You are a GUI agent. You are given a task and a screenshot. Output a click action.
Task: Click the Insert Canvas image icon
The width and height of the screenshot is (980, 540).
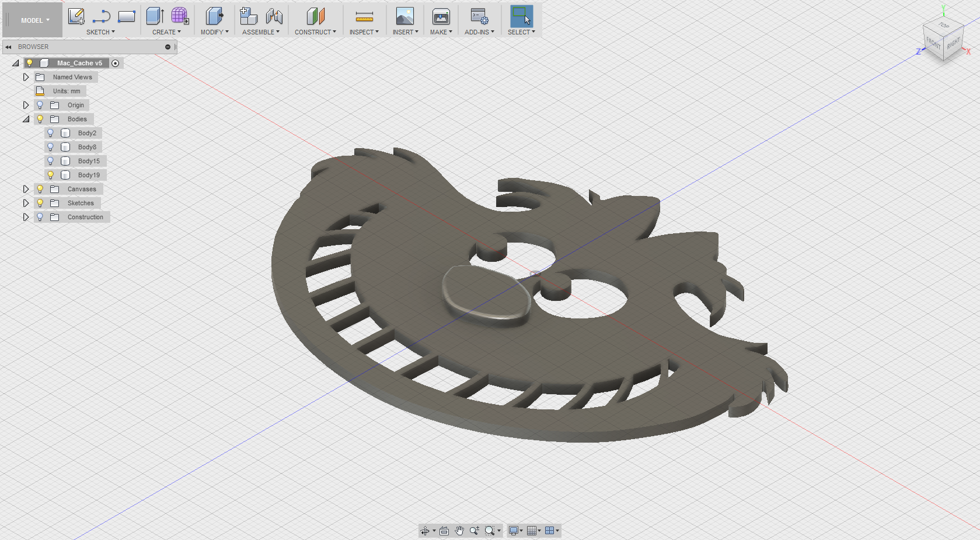tap(405, 16)
